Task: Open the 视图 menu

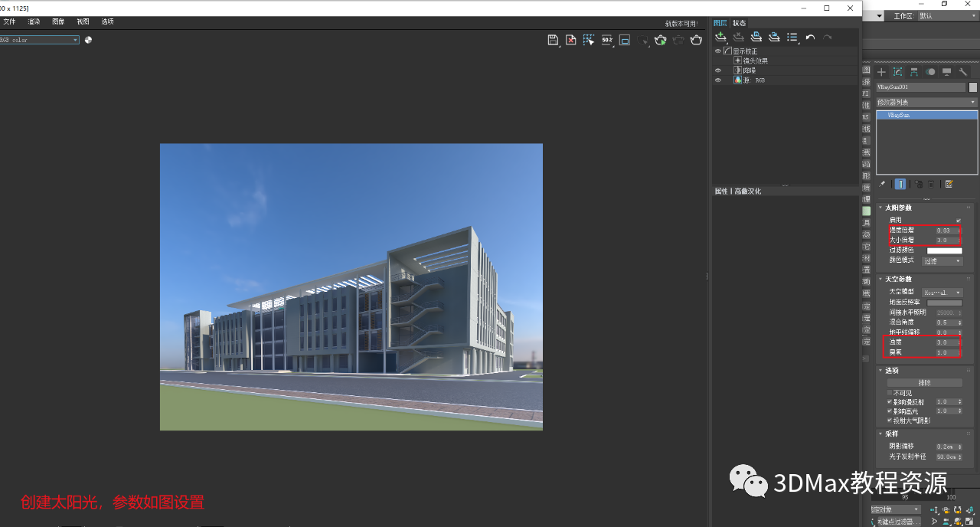Action: (x=83, y=21)
